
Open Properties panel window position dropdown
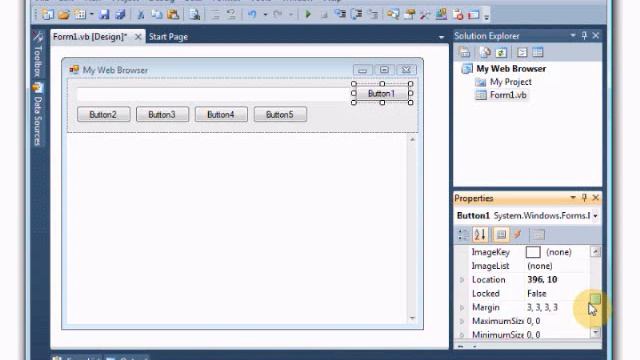coord(573,198)
